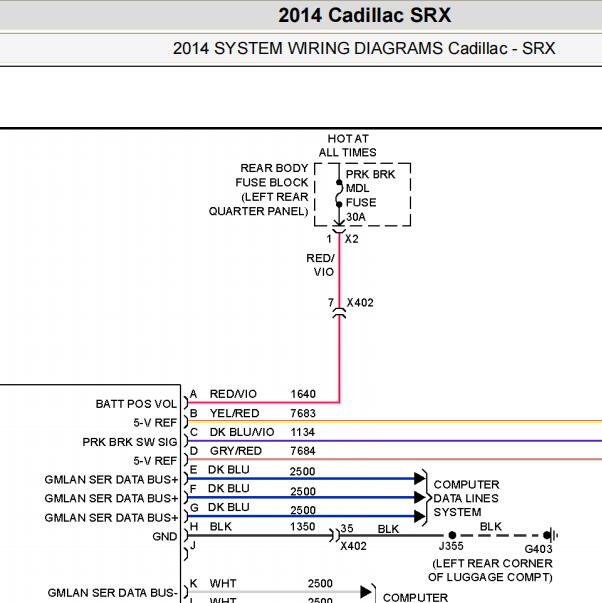Click the '2014 SYSTEM WIRING DIAGRAMS Cadillac - SRX' subtitle
602x603 pixels.
coord(364,48)
